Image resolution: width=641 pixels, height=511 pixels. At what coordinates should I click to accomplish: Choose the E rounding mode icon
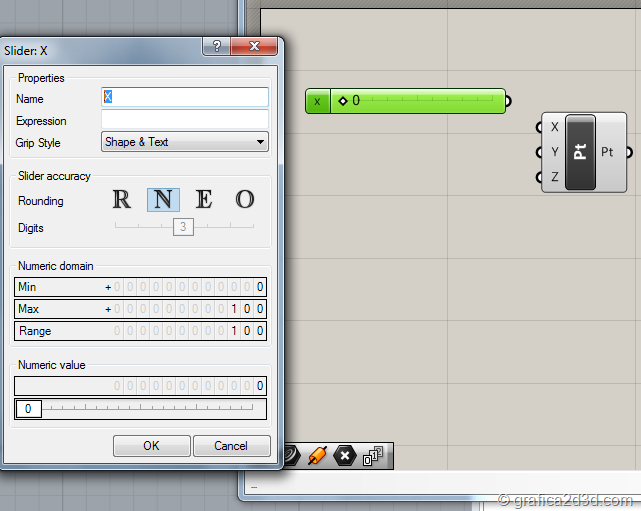click(x=204, y=200)
